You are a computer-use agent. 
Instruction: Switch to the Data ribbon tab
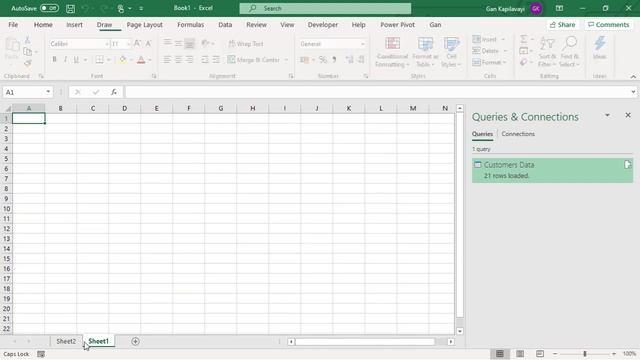(x=225, y=24)
